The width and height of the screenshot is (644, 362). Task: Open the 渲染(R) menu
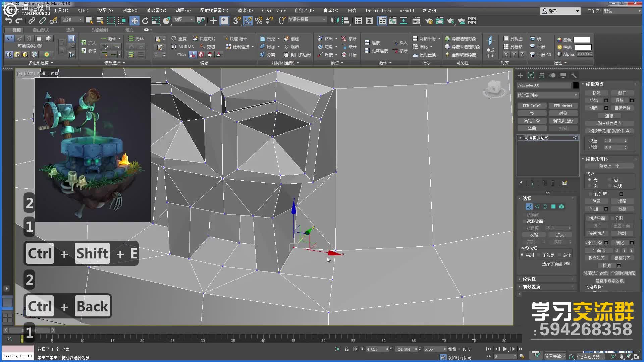(245, 10)
